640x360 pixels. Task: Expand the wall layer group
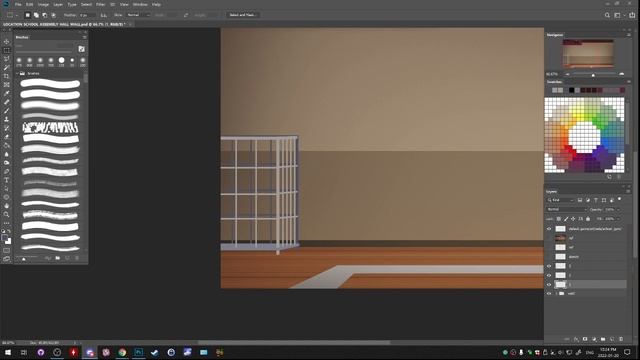(x=556, y=293)
